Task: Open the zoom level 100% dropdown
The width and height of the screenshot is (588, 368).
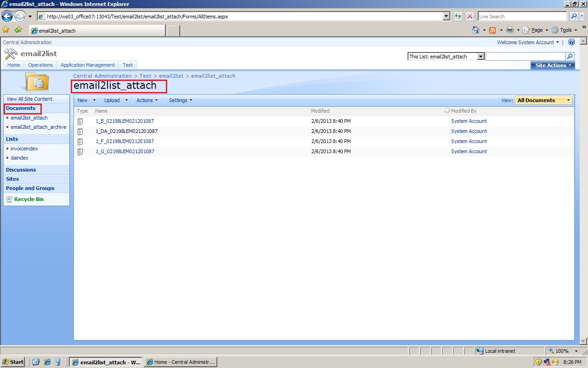Action: (x=577, y=351)
